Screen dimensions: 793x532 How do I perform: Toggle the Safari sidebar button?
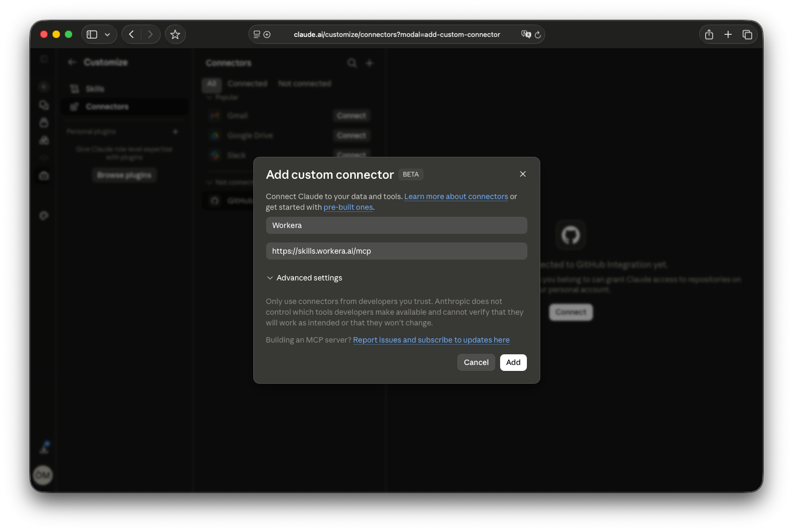(x=92, y=34)
